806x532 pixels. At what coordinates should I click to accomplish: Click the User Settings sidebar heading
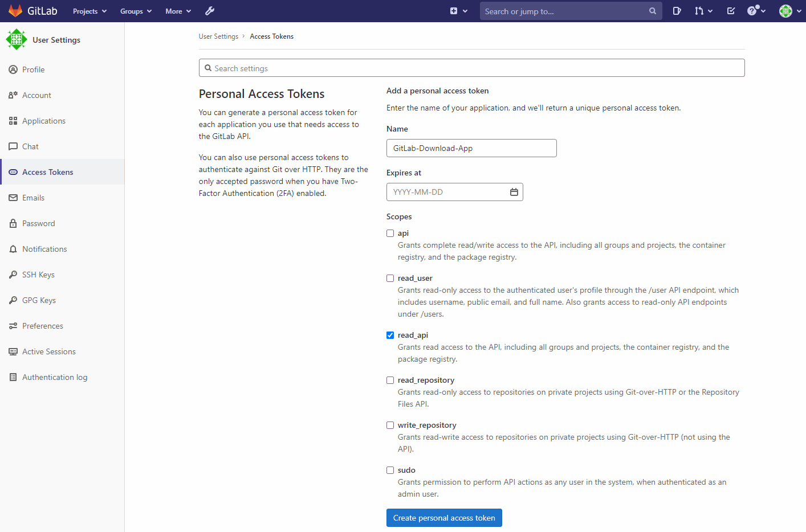pyautogui.click(x=56, y=40)
